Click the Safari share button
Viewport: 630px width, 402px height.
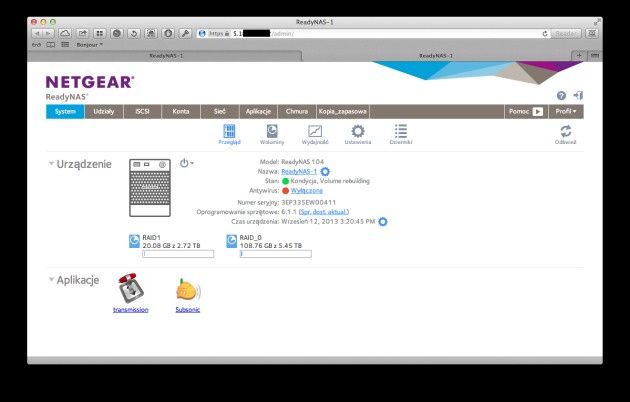[x=82, y=34]
